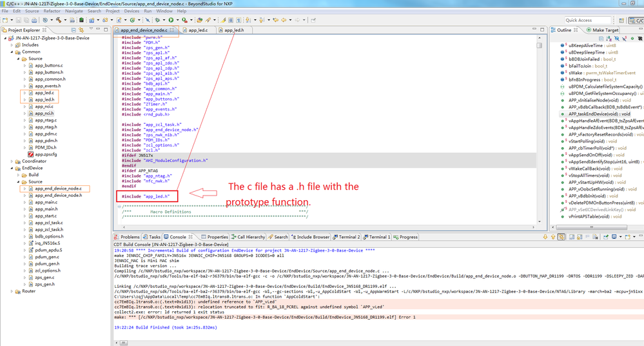Click the Build hammer icon
The image size is (644, 346).
(59, 20)
